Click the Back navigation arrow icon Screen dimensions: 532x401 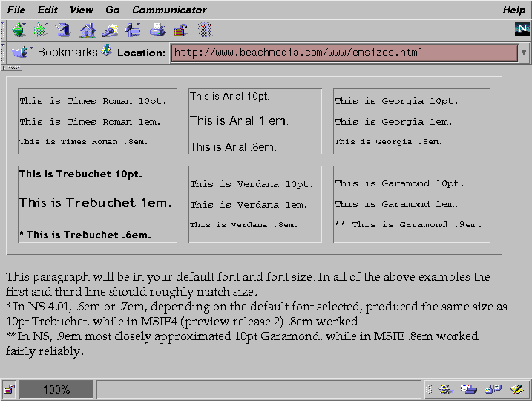click(x=18, y=30)
